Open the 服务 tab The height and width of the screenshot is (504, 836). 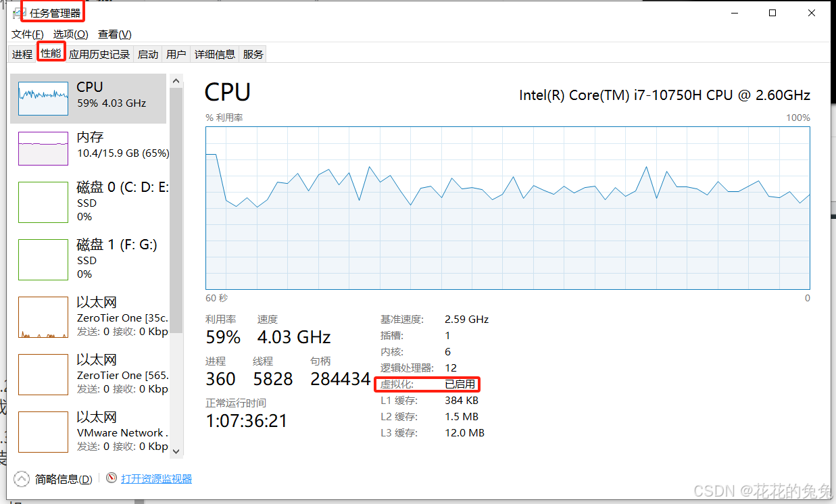click(253, 55)
